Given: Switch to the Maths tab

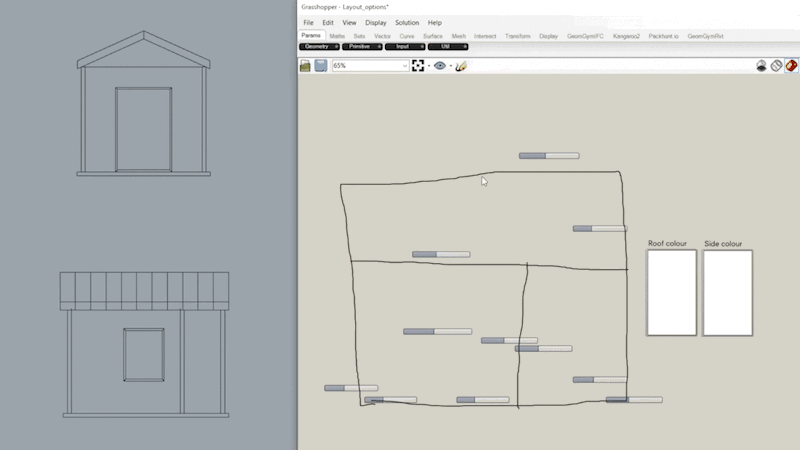Looking at the screenshot, I should pos(337,36).
